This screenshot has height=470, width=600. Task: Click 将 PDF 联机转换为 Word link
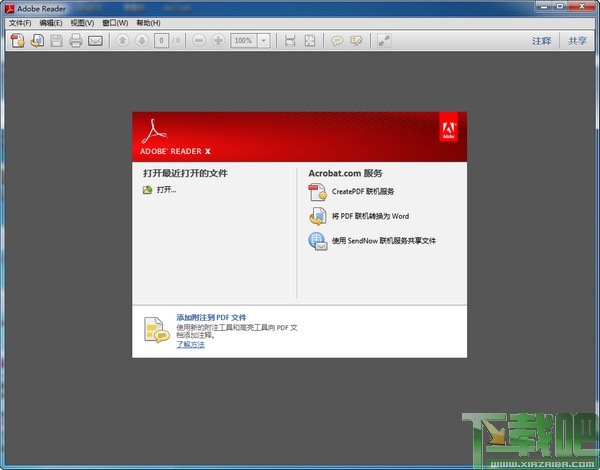pos(370,216)
